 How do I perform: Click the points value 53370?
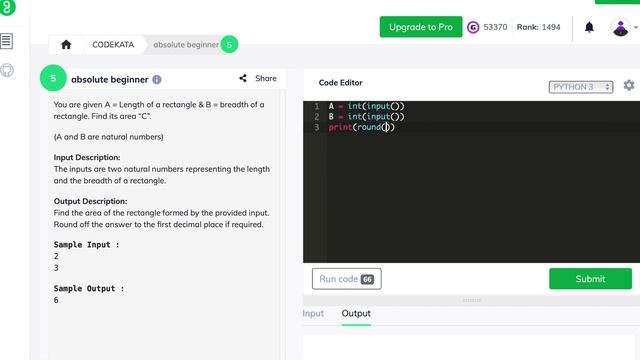point(495,27)
